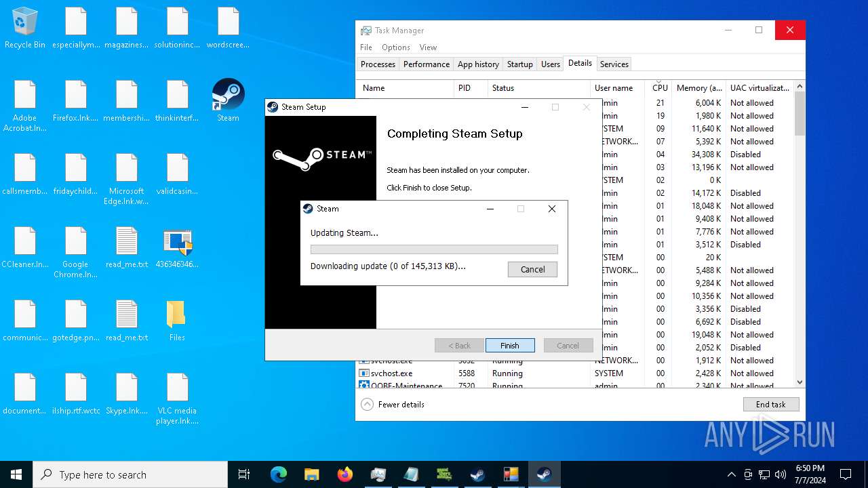This screenshot has width=868, height=488.
Task: Sort processes by the Status column
Action: click(x=539, y=88)
